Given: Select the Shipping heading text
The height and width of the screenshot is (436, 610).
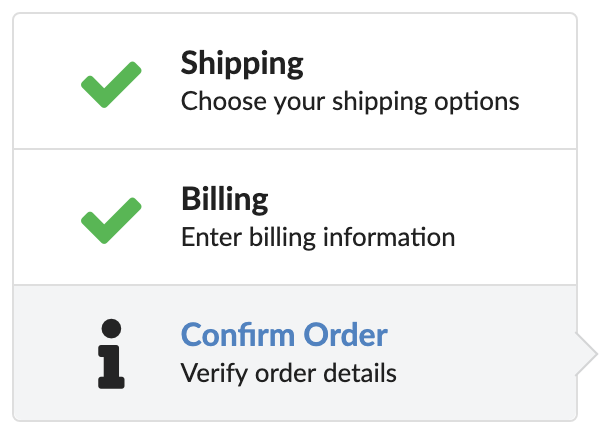Looking at the screenshot, I should [x=242, y=64].
